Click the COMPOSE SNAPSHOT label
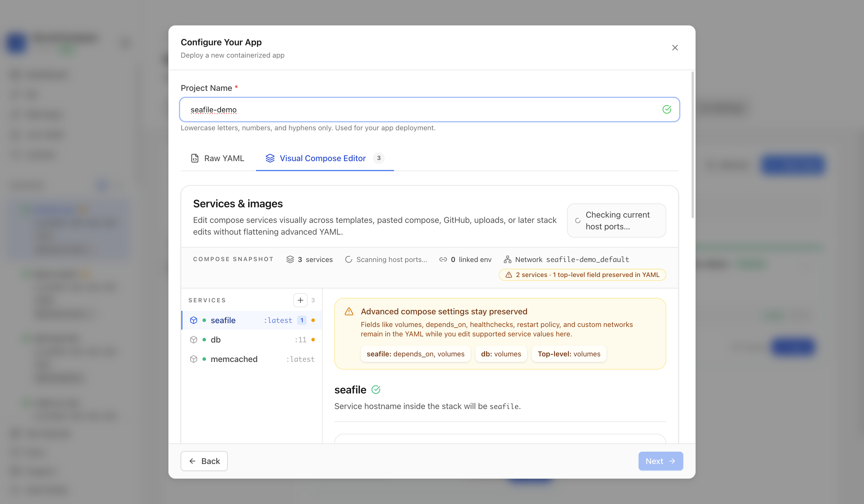The image size is (864, 504). [233, 259]
